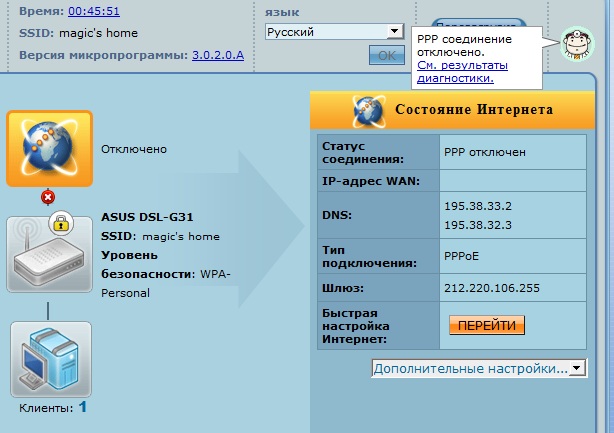The width and height of the screenshot is (614, 433).
Task: Open the Русский language dropdown
Action: (x=334, y=32)
